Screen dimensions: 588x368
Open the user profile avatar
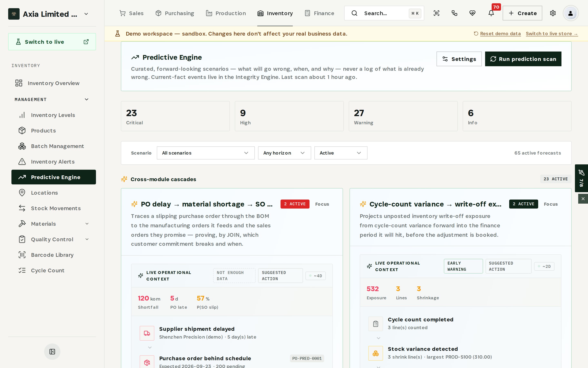point(570,13)
